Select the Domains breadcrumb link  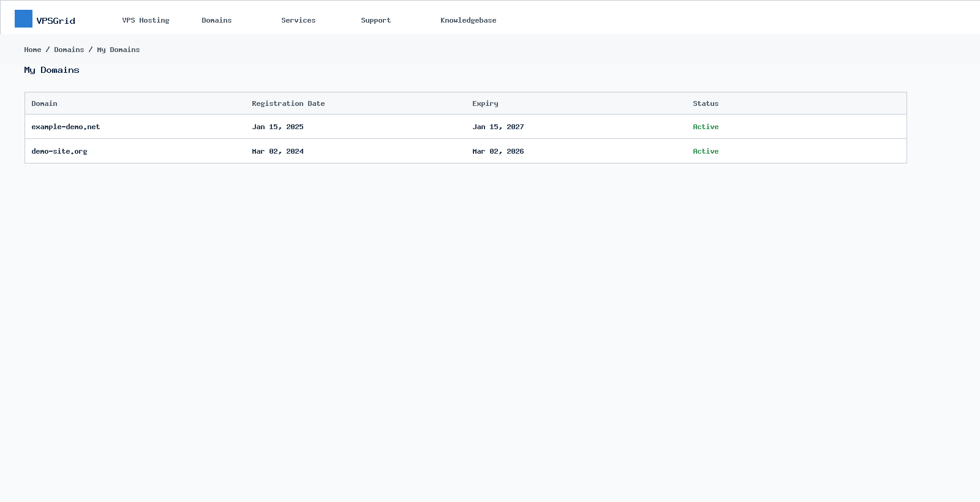point(69,50)
